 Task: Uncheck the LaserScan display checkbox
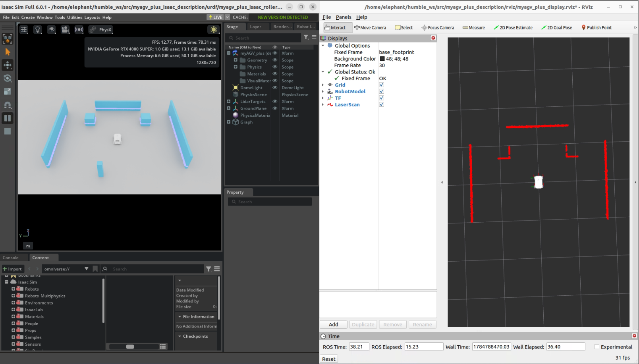pyautogui.click(x=381, y=105)
